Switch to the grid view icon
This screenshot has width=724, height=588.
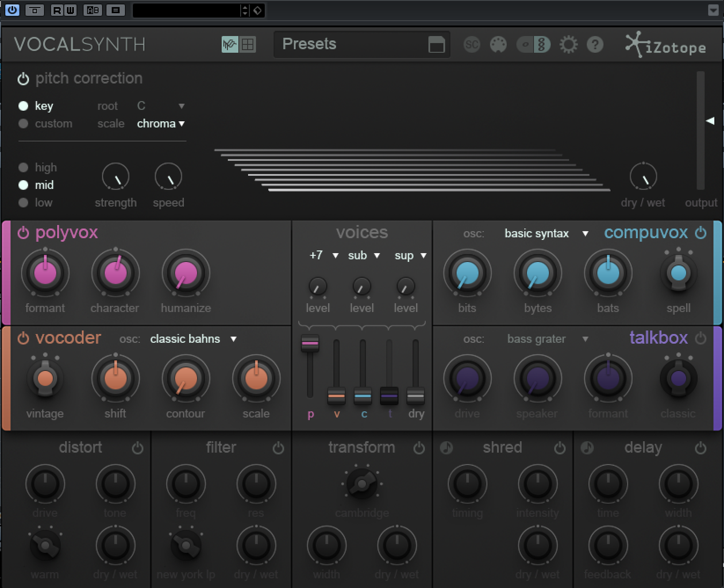[x=248, y=44]
